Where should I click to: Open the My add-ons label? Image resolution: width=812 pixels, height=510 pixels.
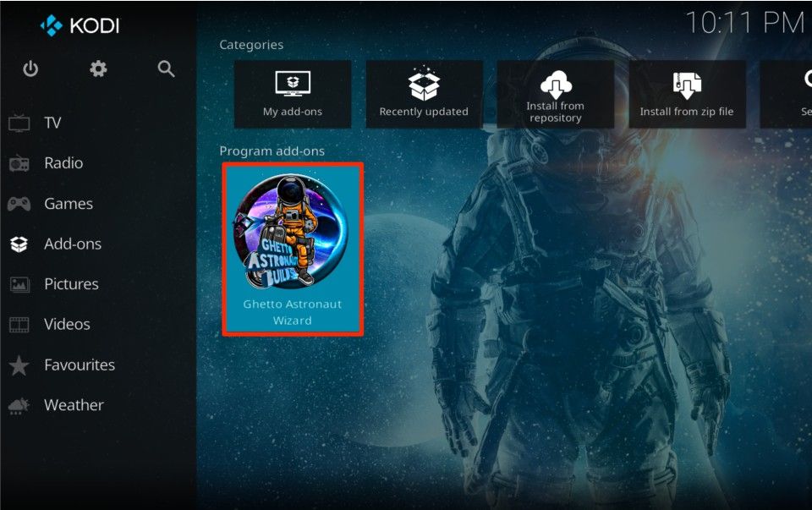(293, 112)
